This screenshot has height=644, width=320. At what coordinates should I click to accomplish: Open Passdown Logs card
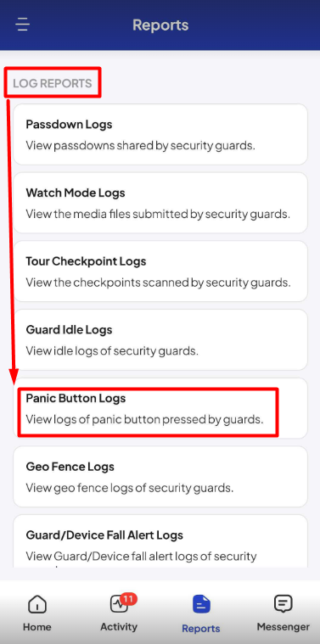click(x=160, y=134)
